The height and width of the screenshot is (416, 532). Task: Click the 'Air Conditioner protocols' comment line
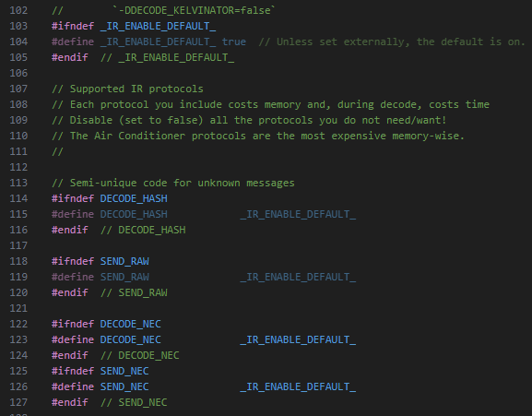click(258, 137)
